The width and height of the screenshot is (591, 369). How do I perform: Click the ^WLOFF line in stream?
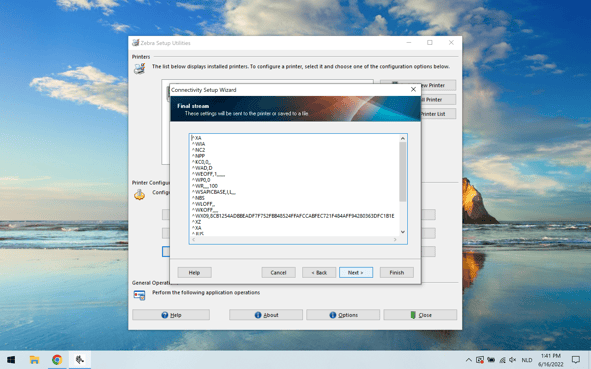pyautogui.click(x=204, y=204)
